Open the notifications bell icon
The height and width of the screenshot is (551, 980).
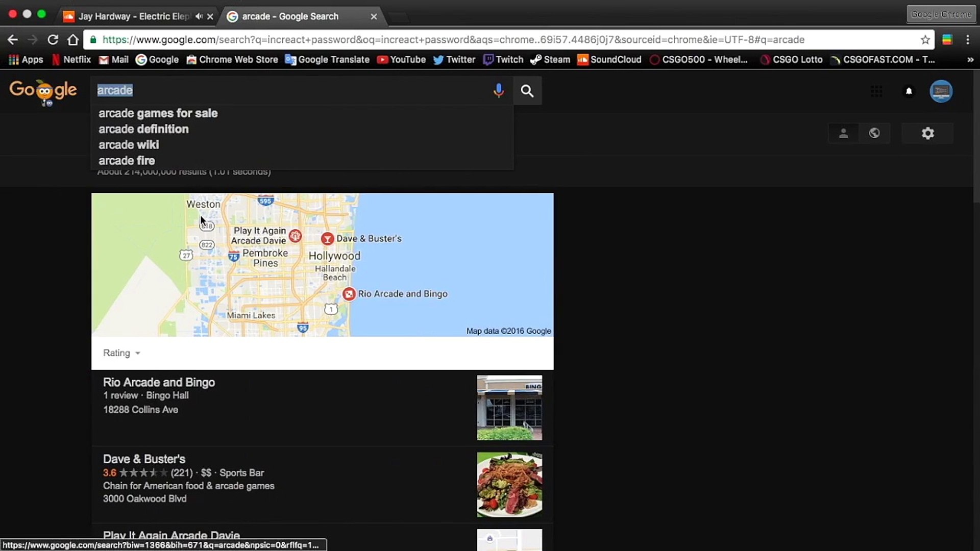[x=909, y=91]
